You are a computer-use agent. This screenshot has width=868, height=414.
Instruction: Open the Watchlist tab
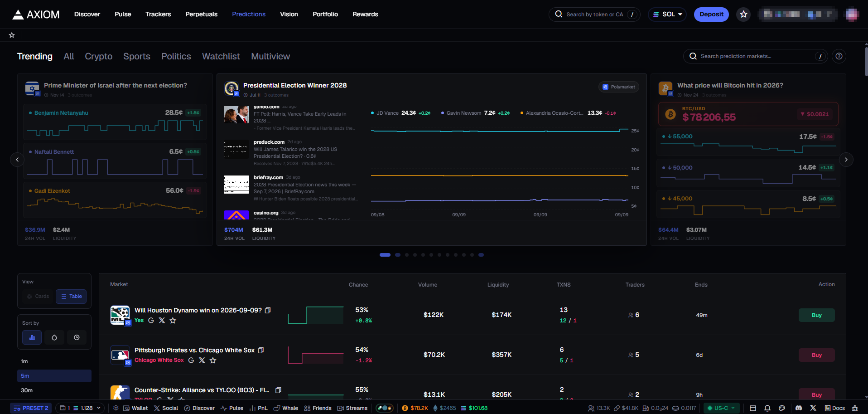click(221, 56)
